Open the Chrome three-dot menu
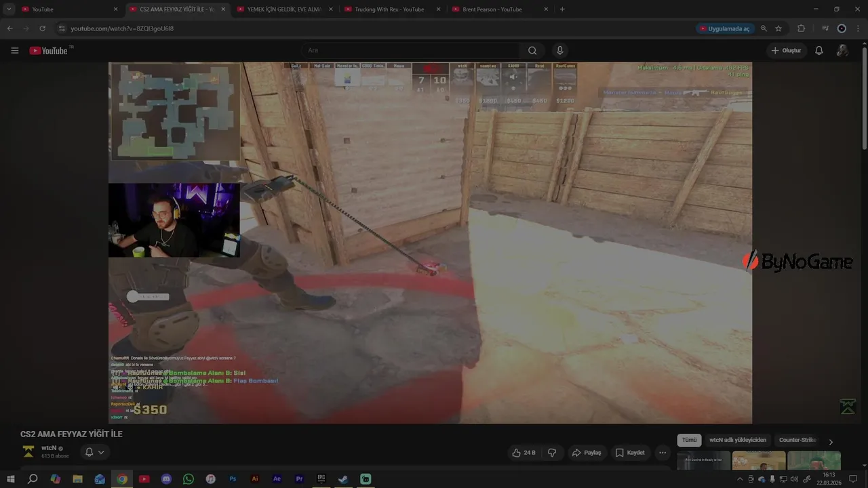The width and height of the screenshot is (868, 488). [x=857, y=28]
